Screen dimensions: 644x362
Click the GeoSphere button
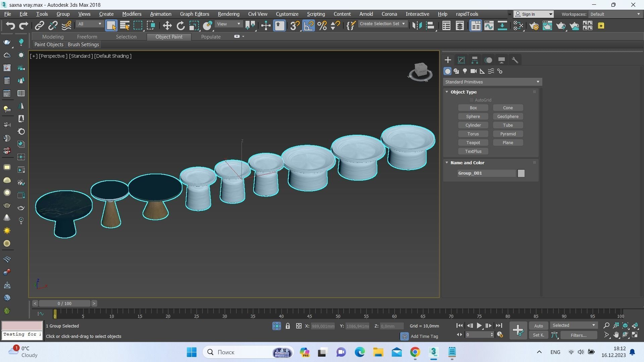click(508, 116)
